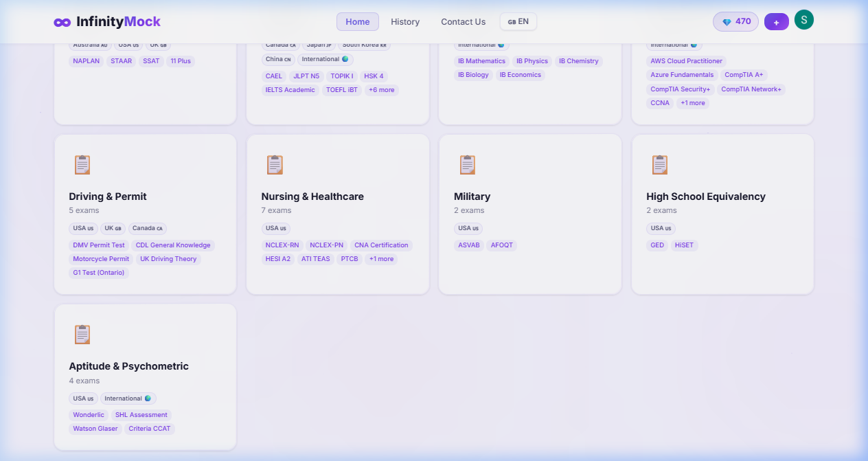Screen dimensions: 868x461
Task: Select the TOEFL iBT tag
Action: pyautogui.click(x=342, y=90)
